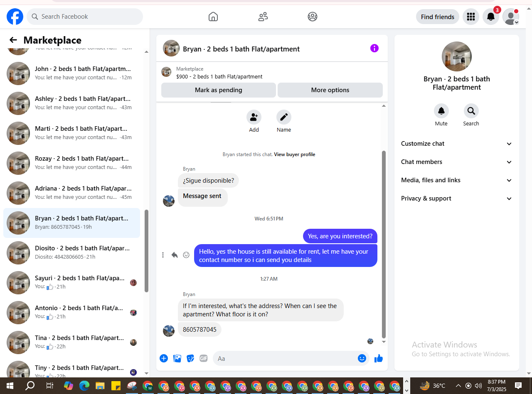Screen dimensions: 532x394
Task: Open the emoji picker in the message box
Action: coord(362,358)
